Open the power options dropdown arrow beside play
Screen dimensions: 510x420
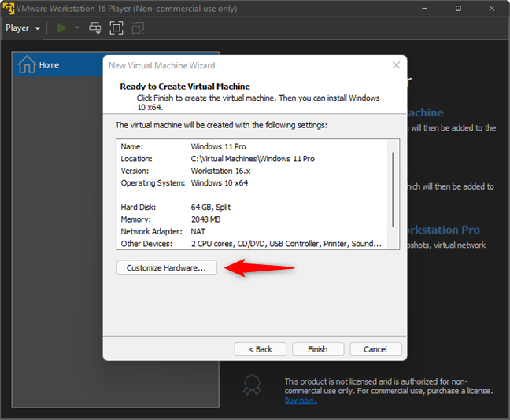77,28
